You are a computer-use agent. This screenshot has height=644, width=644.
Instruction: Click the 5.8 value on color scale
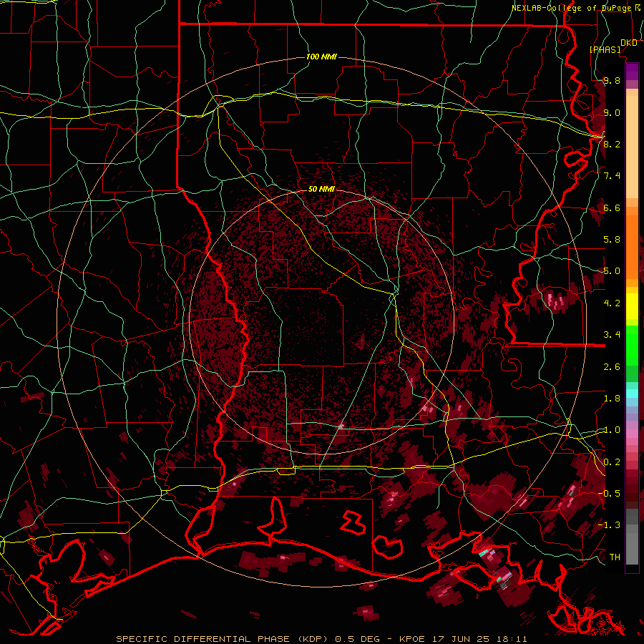coord(612,240)
